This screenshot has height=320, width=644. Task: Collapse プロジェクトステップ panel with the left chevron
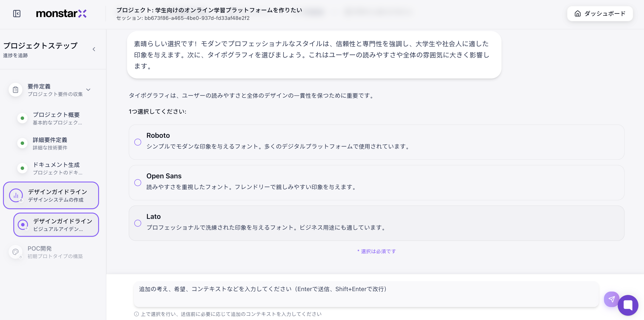tap(94, 49)
